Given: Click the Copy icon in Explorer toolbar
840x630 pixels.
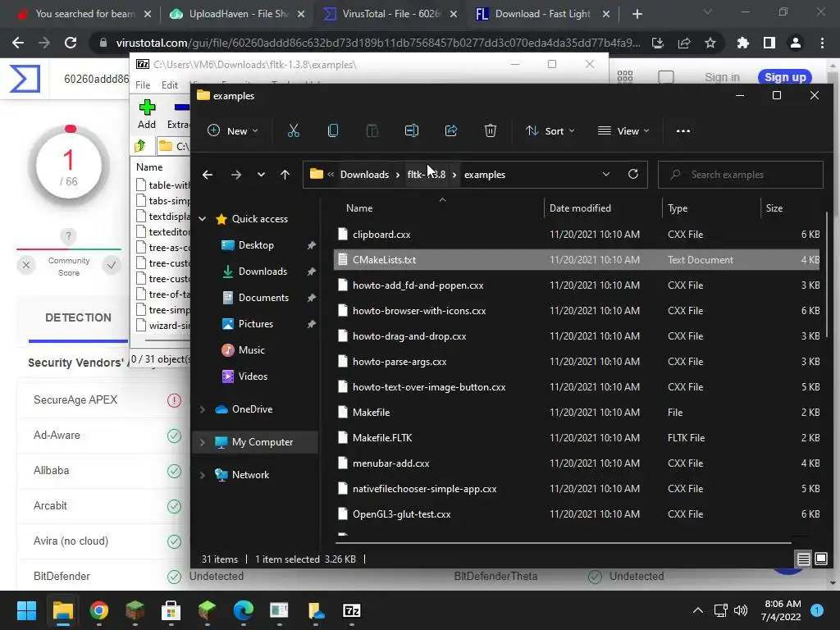Looking at the screenshot, I should [x=333, y=130].
